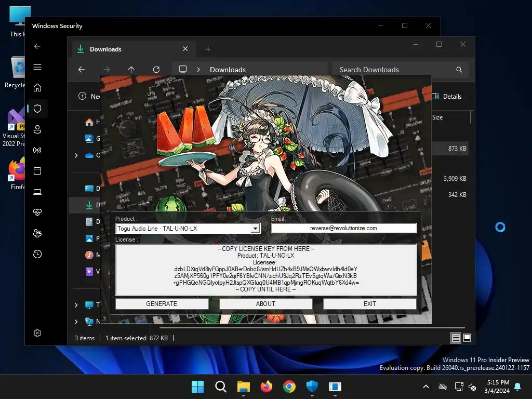Select the Downloads tab in File Explorer
This screenshot has width=532, height=399.
pos(134,49)
